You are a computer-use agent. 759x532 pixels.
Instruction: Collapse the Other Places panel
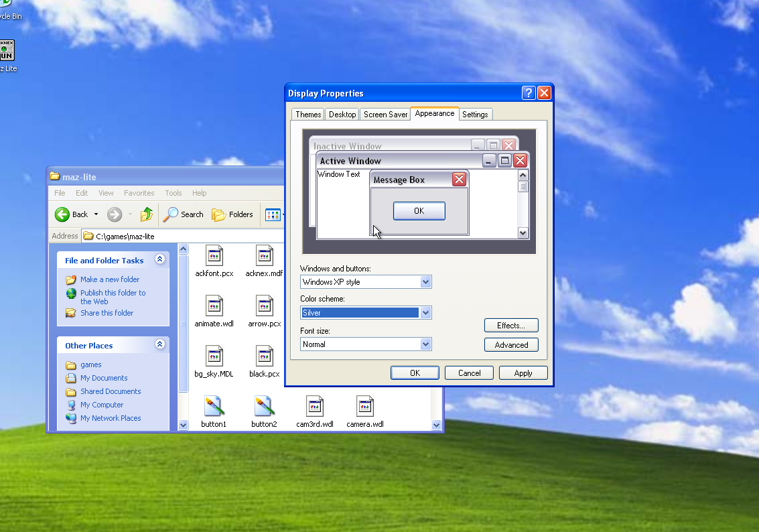tap(159, 344)
